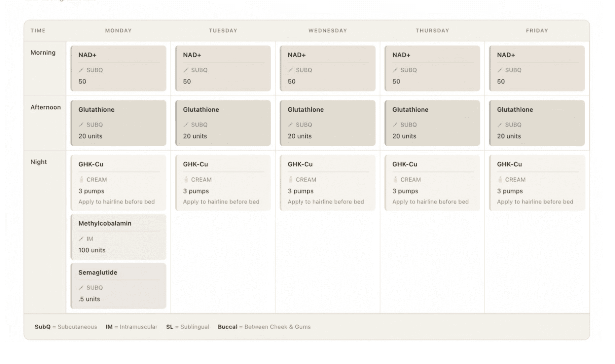Screen dimensions: 615x364
Task: Select the Thursday column header
Action: point(432,30)
